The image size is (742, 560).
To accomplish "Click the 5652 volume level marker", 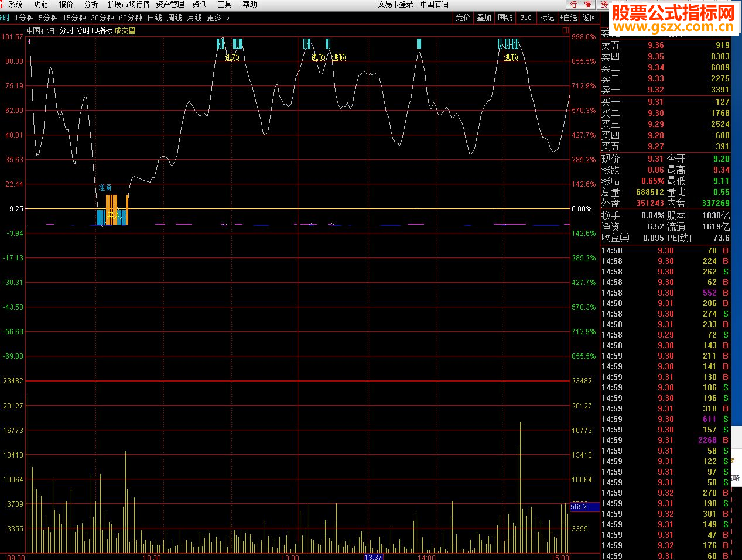I will tap(585, 507).
